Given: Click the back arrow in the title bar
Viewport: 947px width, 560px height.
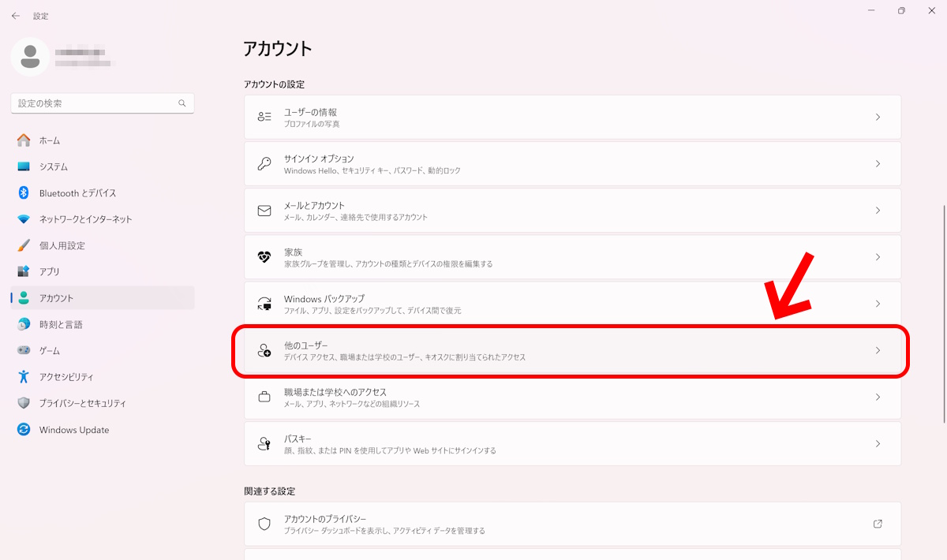Looking at the screenshot, I should click(16, 16).
